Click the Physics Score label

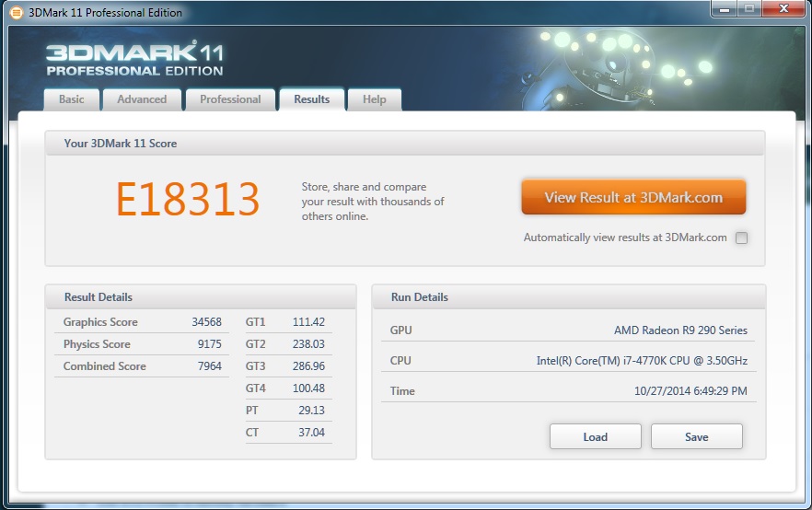click(97, 344)
